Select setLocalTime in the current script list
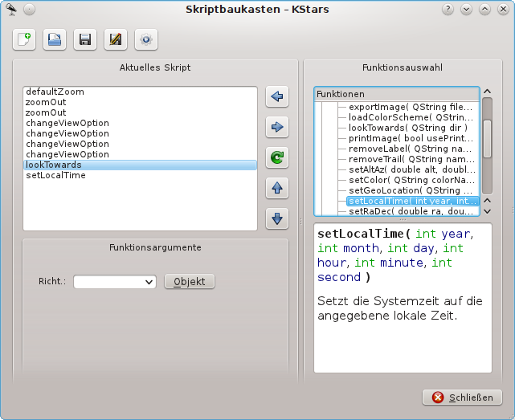 tap(55, 175)
